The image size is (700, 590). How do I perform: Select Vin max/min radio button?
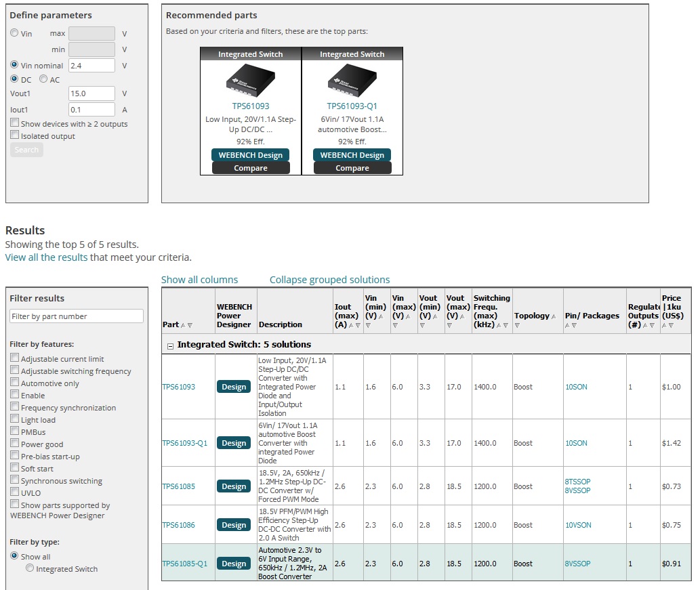(14, 33)
